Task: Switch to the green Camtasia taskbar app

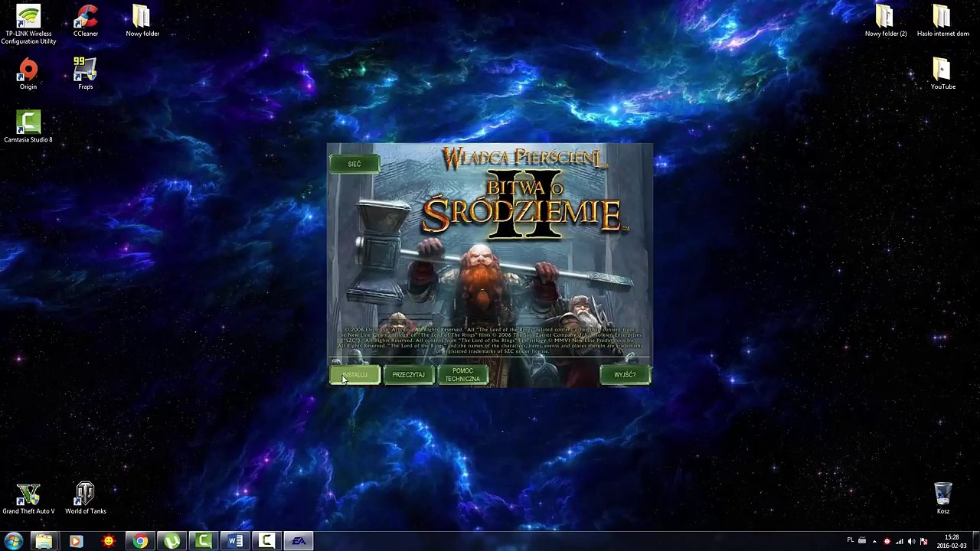Action: (x=204, y=541)
